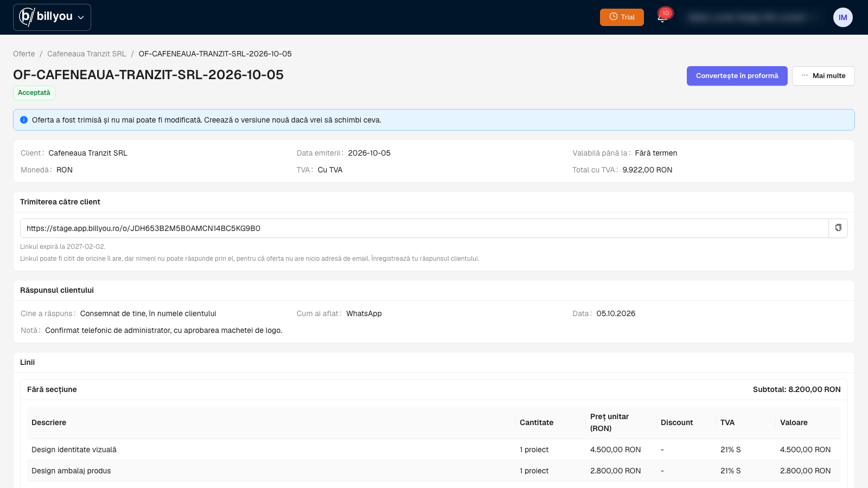Screen dimensions: 868x488
Task: Go to Oferte in the breadcrumb
Action: pyautogui.click(x=24, y=54)
